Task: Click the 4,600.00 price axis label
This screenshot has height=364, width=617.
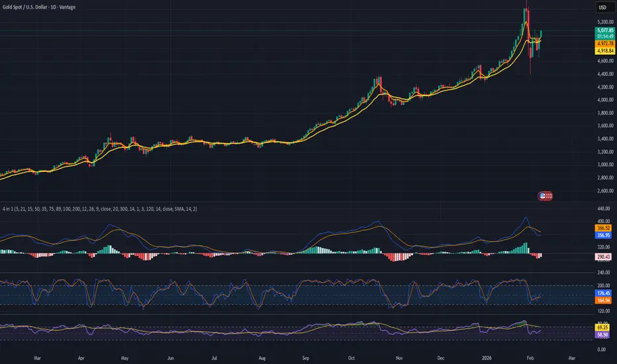Action: pos(605,61)
